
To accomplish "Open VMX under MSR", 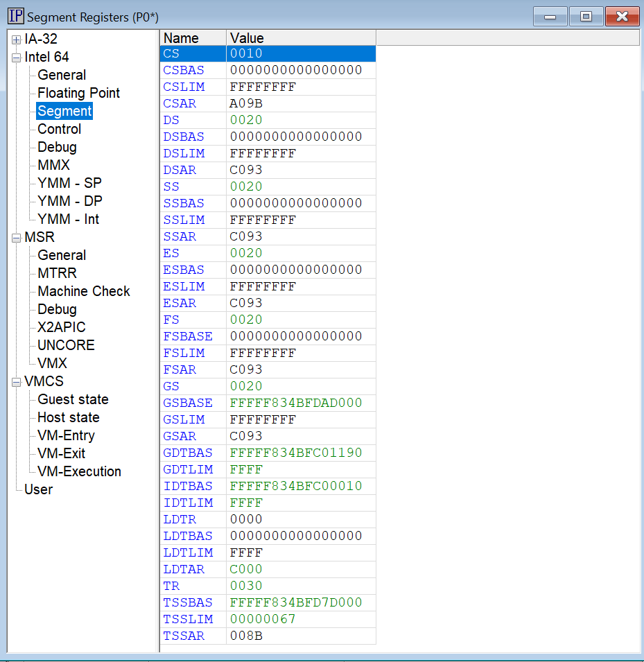I will [52, 363].
